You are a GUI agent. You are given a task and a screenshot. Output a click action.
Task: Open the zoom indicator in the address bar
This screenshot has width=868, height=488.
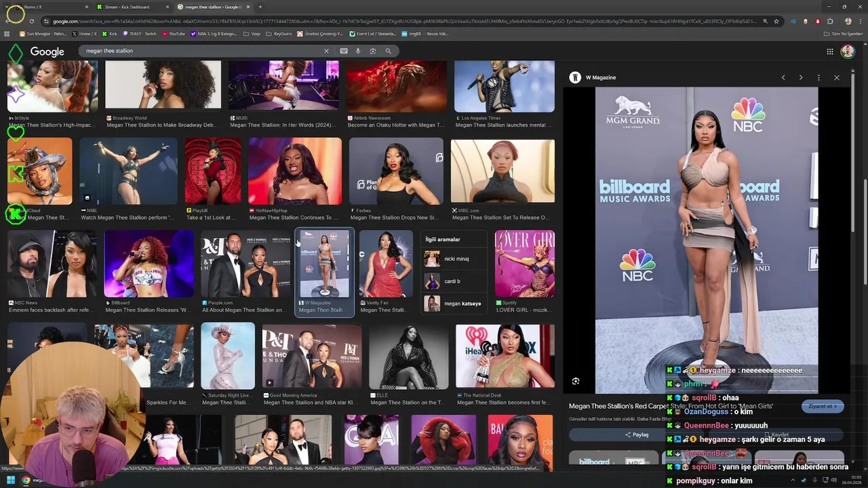(765, 21)
